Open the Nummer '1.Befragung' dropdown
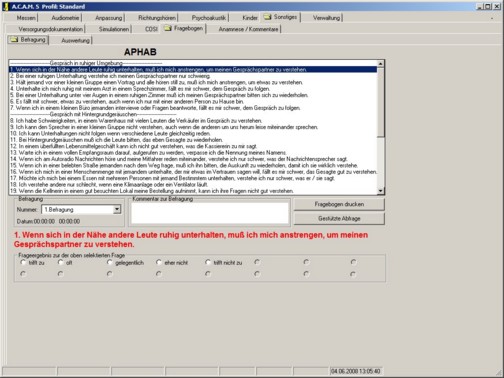The height and width of the screenshot is (378, 504). [x=117, y=209]
